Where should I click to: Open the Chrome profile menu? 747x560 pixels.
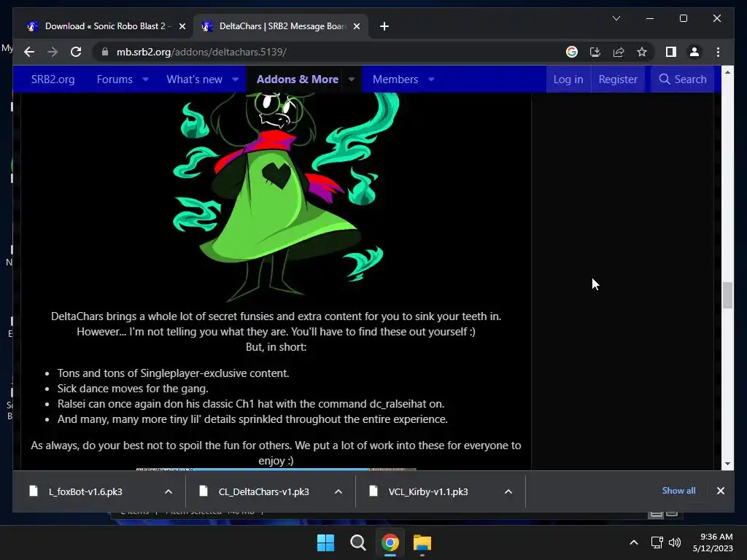[x=694, y=52]
